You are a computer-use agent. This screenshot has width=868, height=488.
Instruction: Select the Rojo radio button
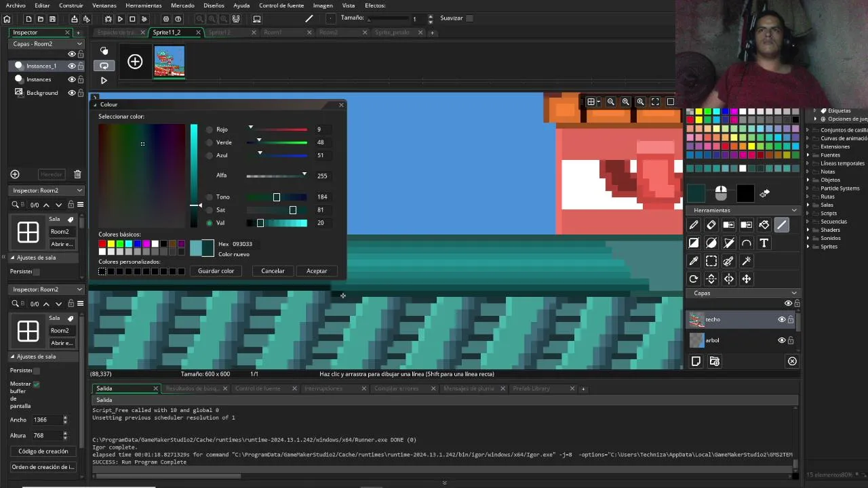point(210,129)
